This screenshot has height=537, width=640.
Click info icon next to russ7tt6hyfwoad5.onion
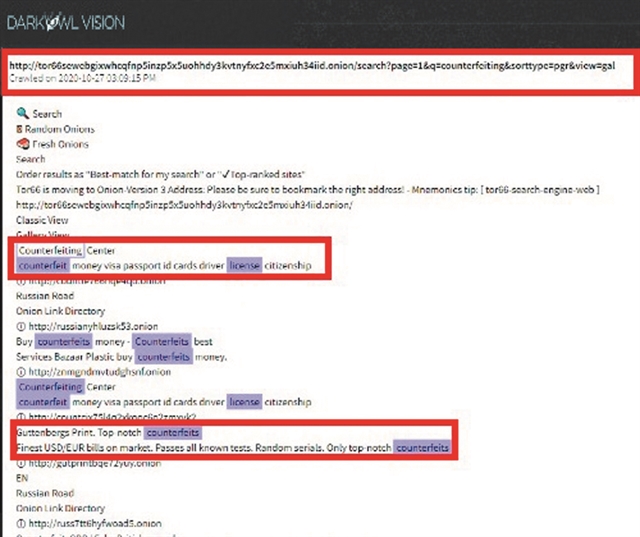pos(22,522)
